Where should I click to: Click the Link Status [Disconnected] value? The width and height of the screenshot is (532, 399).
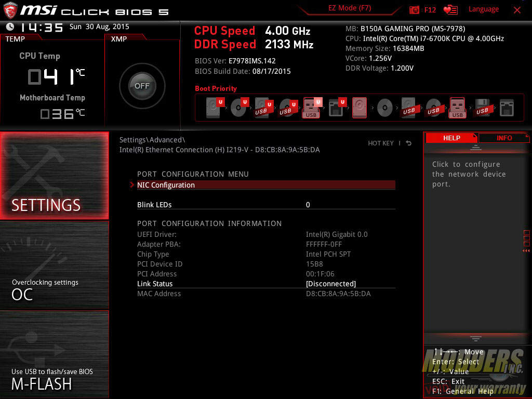pyautogui.click(x=331, y=284)
